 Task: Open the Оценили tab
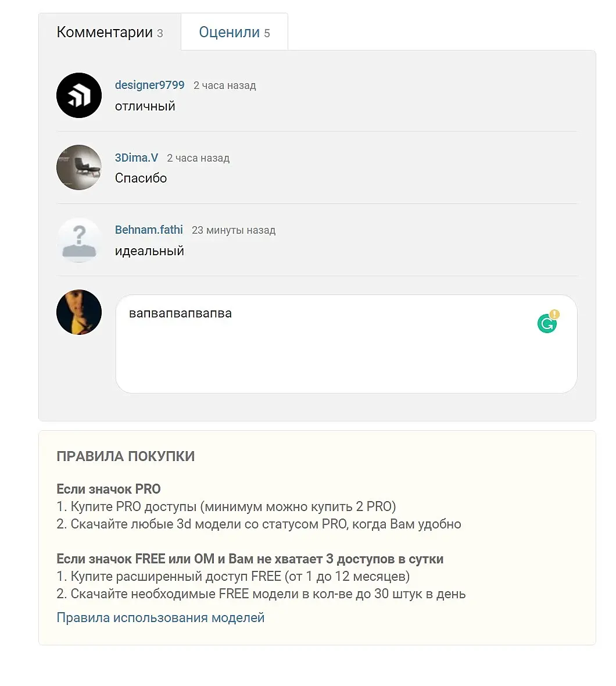pyautogui.click(x=234, y=33)
